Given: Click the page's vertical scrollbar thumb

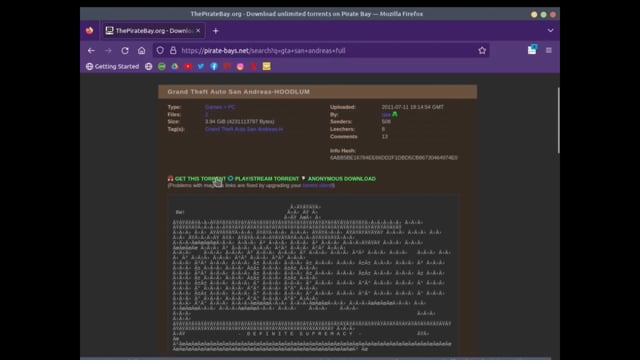Looking at the screenshot, I should 558,120.
